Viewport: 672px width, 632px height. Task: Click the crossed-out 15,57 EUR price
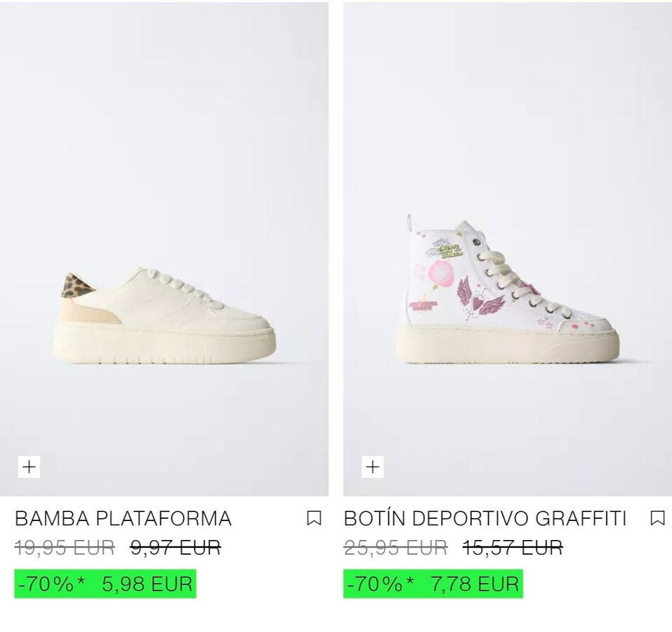coord(513,548)
